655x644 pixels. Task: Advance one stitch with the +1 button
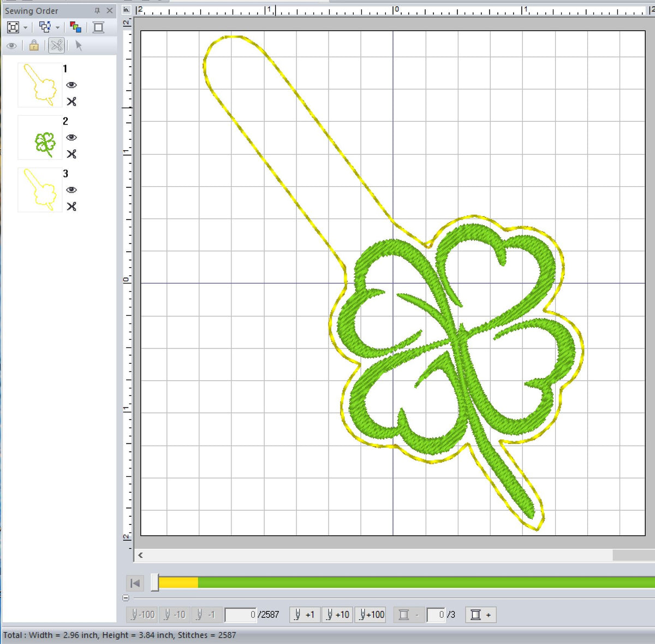(305, 615)
